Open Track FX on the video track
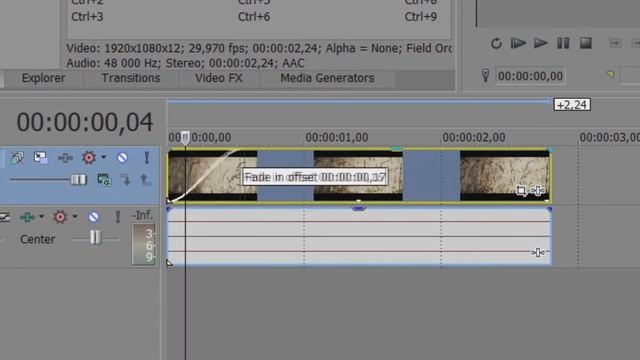 [65, 158]
